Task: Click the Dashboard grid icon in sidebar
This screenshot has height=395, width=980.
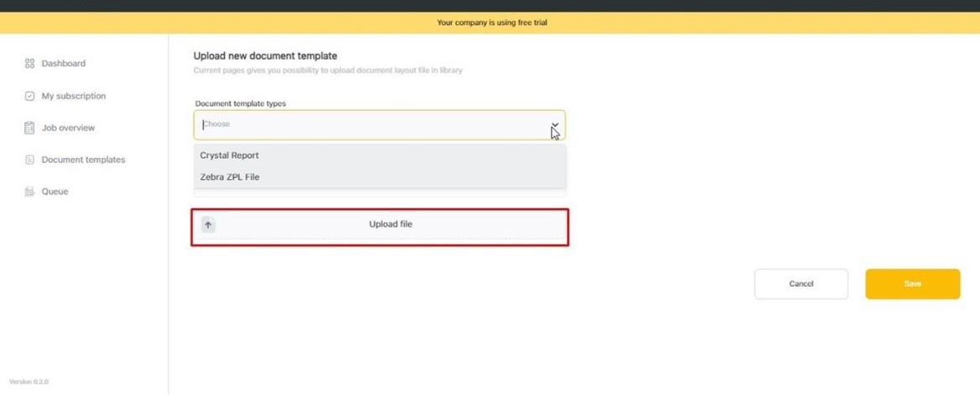Action: (x=29, y=64)
